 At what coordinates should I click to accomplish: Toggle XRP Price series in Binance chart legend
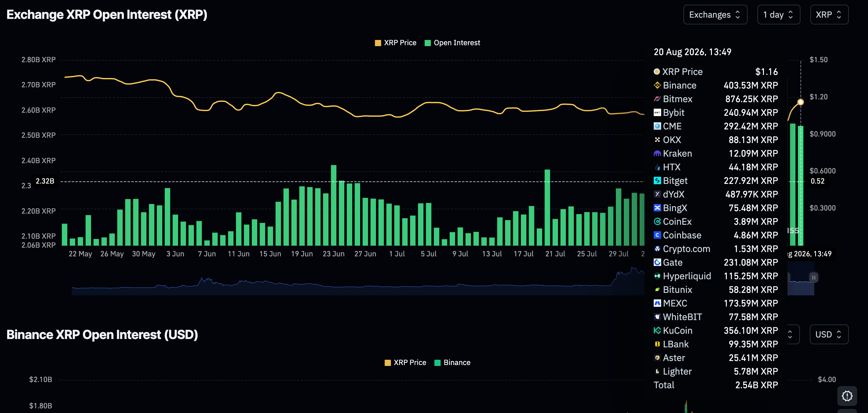pyautogui.click(x=405, y=363)
